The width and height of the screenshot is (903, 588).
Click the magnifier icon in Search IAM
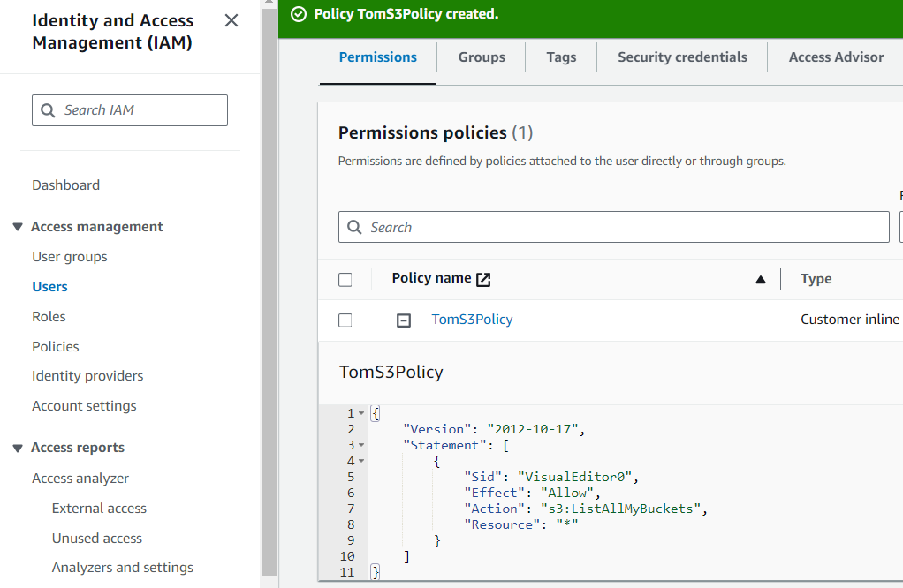(48, 110)
